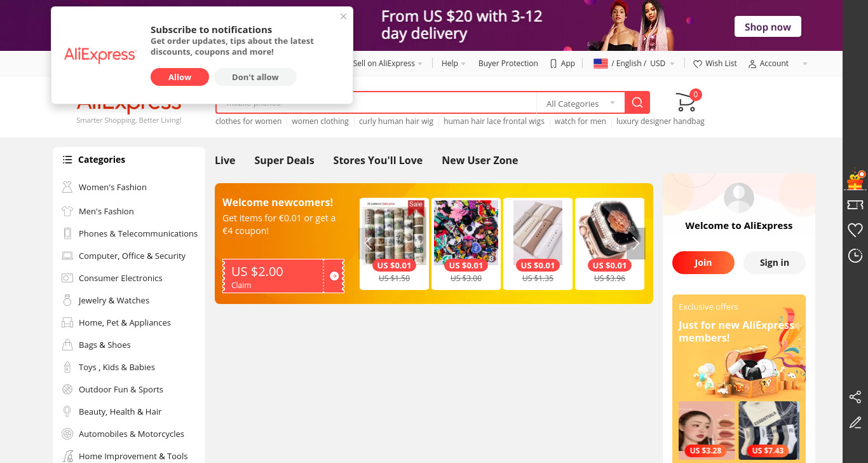
Task: Switch to Super Deals tab
Action: point(284,160)
